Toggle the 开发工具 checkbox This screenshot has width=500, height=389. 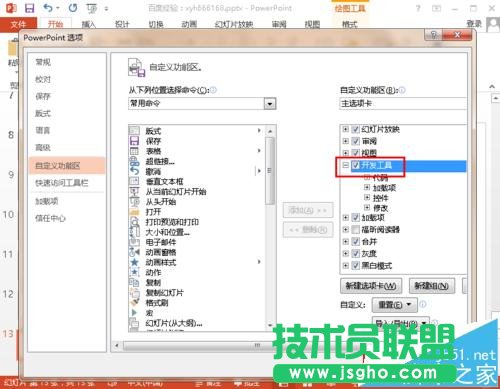pyautogui.click(x=356, y=165)
